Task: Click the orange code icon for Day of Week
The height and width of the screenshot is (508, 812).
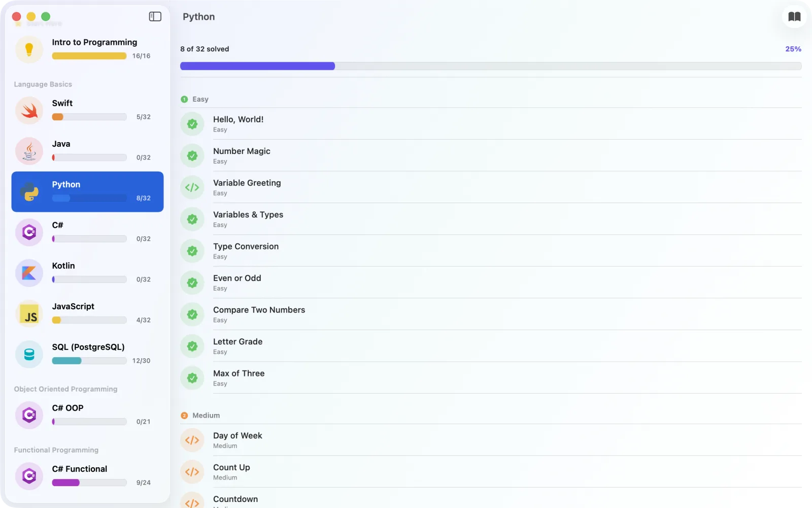Action: coord(192,440)
